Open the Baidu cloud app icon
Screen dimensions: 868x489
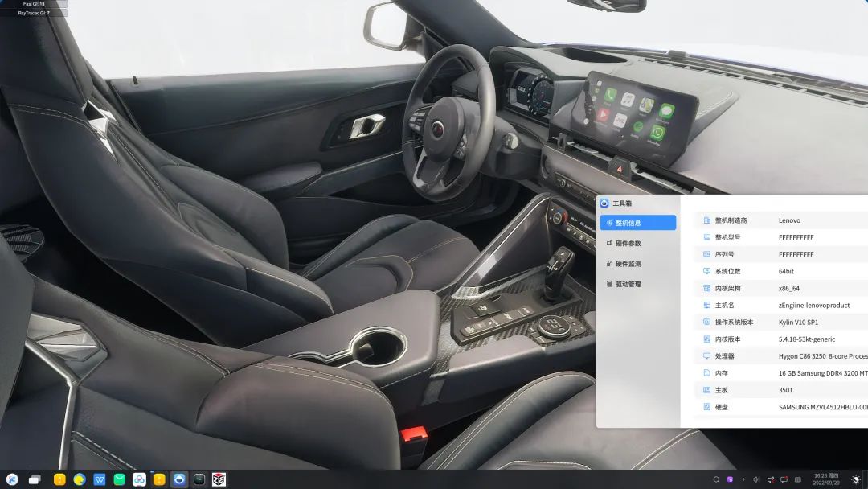pyautogui.click(x=139, y=479)
